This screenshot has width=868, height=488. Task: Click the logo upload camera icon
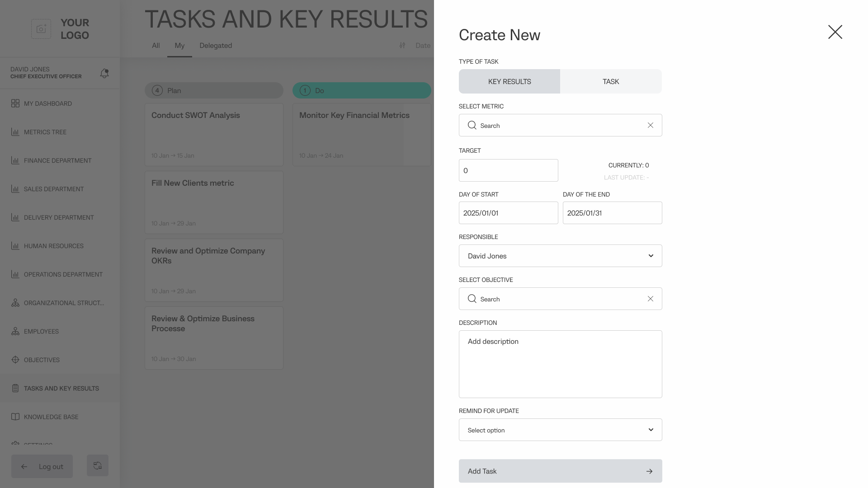41,29
